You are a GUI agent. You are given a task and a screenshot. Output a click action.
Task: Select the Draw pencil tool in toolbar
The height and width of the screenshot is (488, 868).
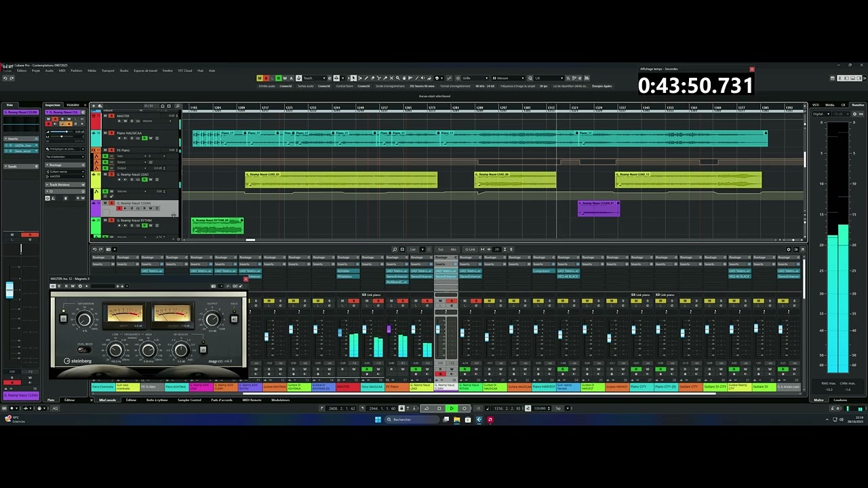[366, 78]
